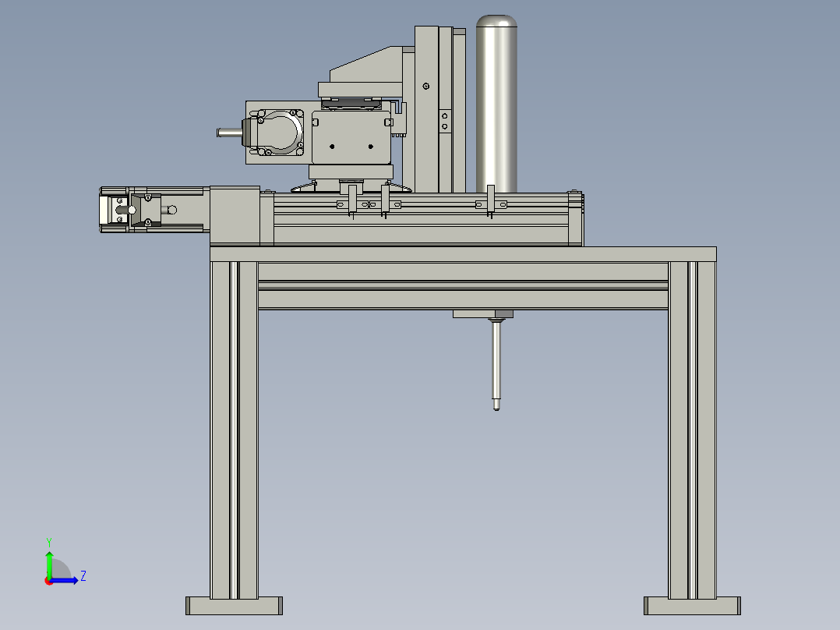Select the left foot base plate
Image resolution: width=840 pixels, height=630 pixels.
click(234, 606)
